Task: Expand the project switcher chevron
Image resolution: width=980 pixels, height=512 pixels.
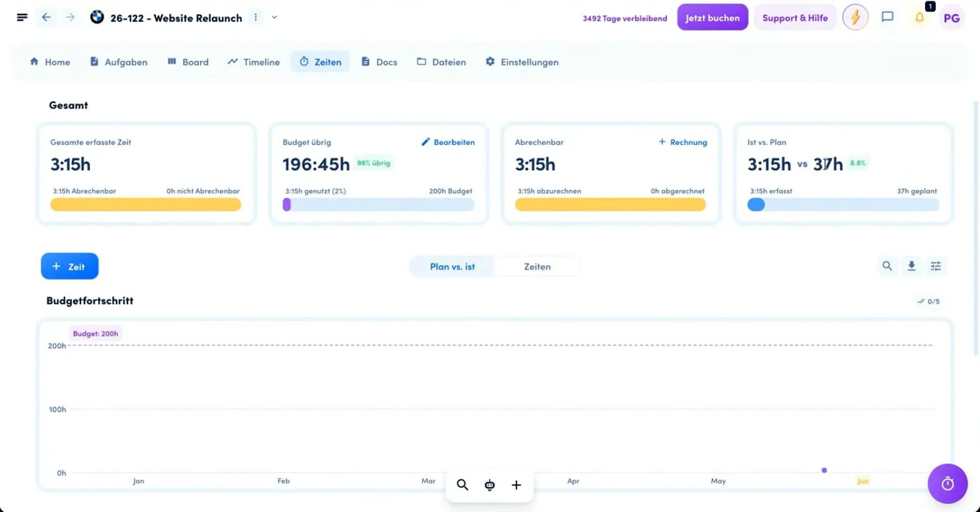Action: pyautogui.click(x=274, y=18)
